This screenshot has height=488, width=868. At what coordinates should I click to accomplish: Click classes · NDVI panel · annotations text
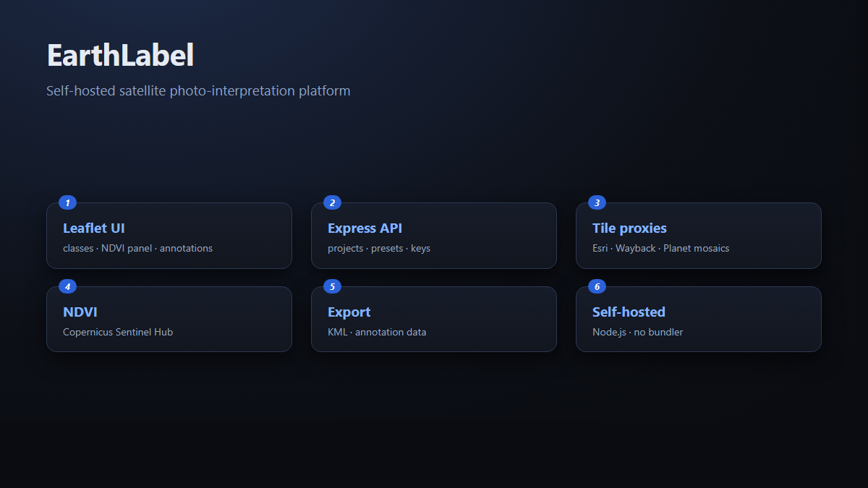tap(137, 249)
